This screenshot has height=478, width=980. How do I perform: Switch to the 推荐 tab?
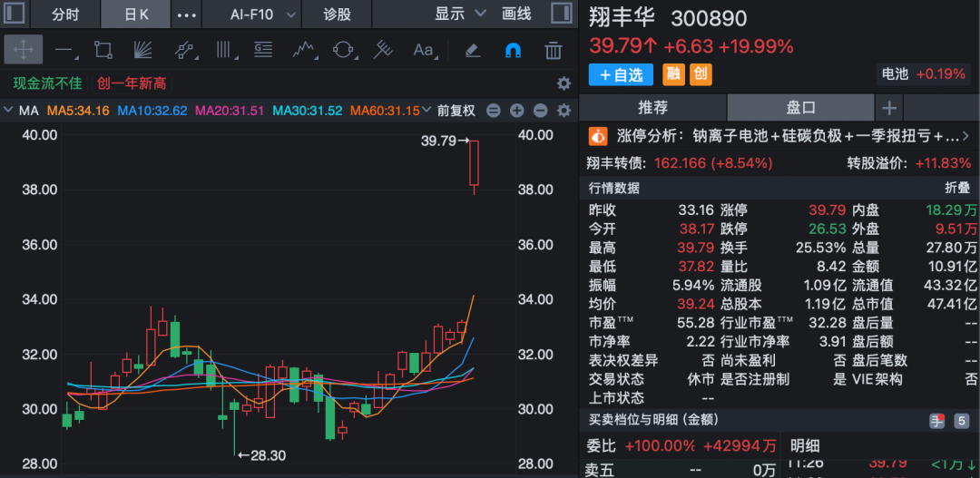coord(652,108)
